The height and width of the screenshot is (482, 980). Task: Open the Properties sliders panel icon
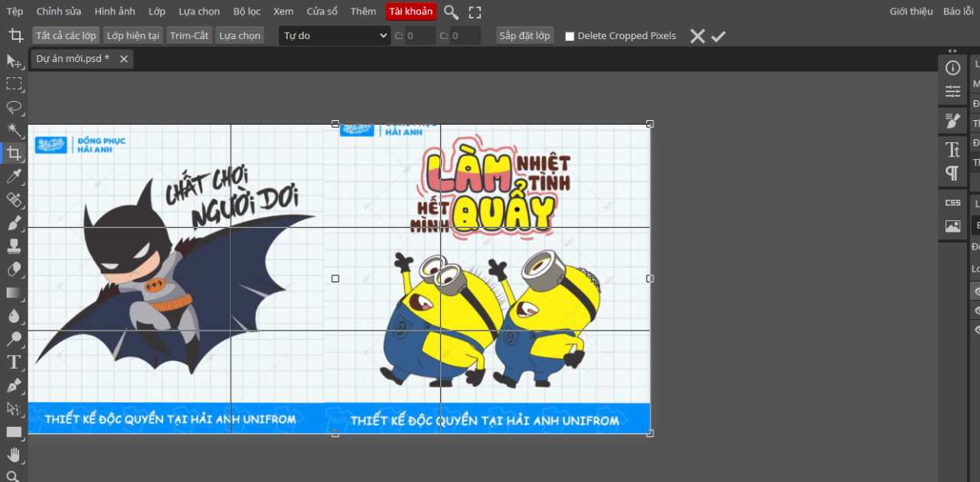click(952, 92)
